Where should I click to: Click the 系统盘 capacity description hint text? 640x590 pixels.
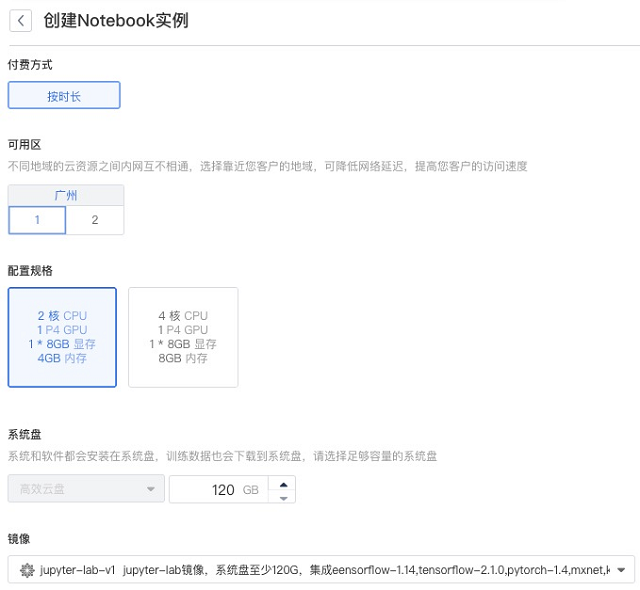coord(222,456)
